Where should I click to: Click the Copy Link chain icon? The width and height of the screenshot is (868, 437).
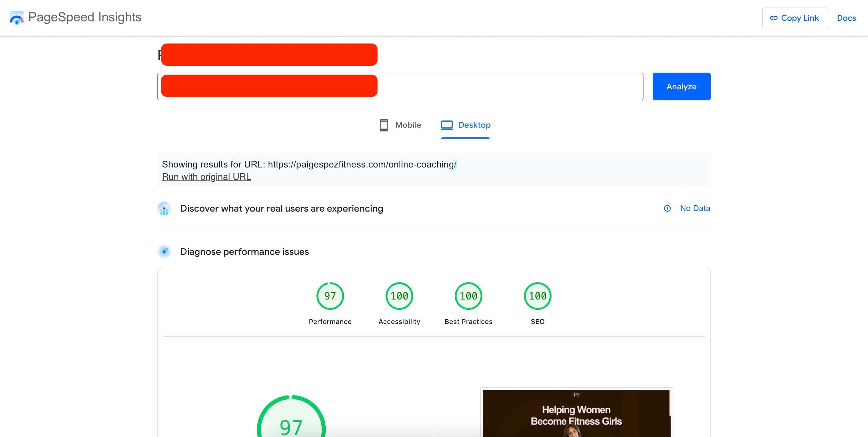coord(774,18)
